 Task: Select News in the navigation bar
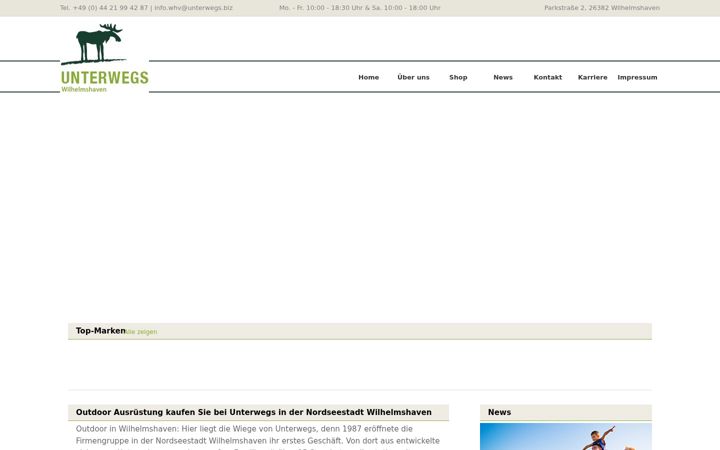tap(503, 77)
